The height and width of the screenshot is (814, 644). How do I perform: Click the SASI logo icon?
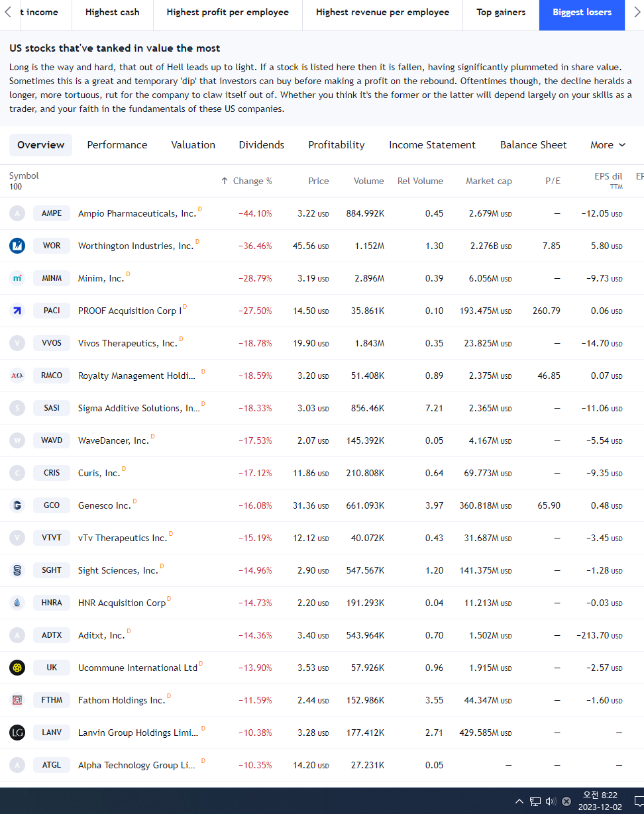17,408
